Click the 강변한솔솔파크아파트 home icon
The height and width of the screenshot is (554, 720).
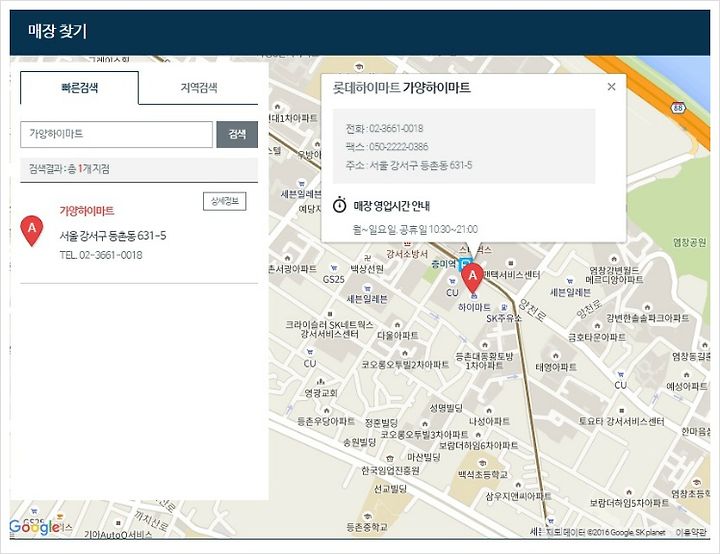point(647,307)
